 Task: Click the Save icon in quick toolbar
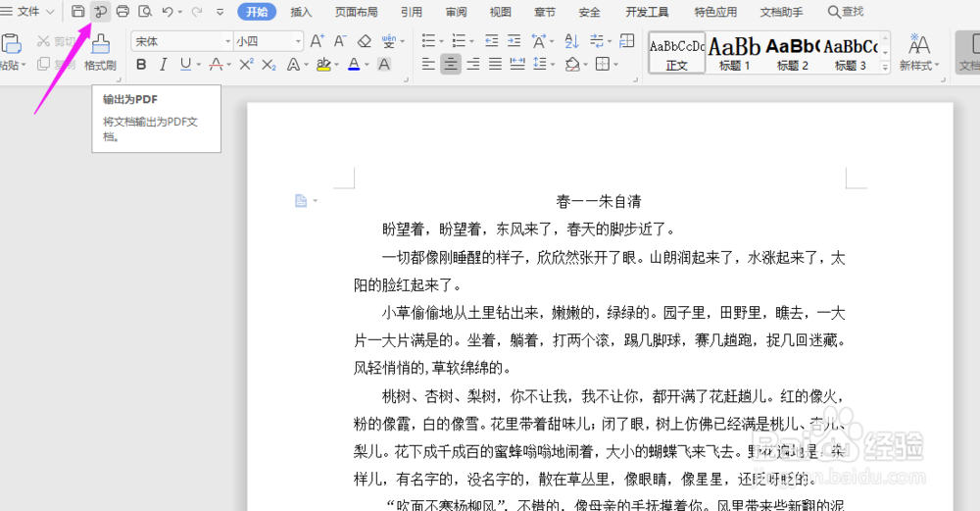[x=78, y=11]
